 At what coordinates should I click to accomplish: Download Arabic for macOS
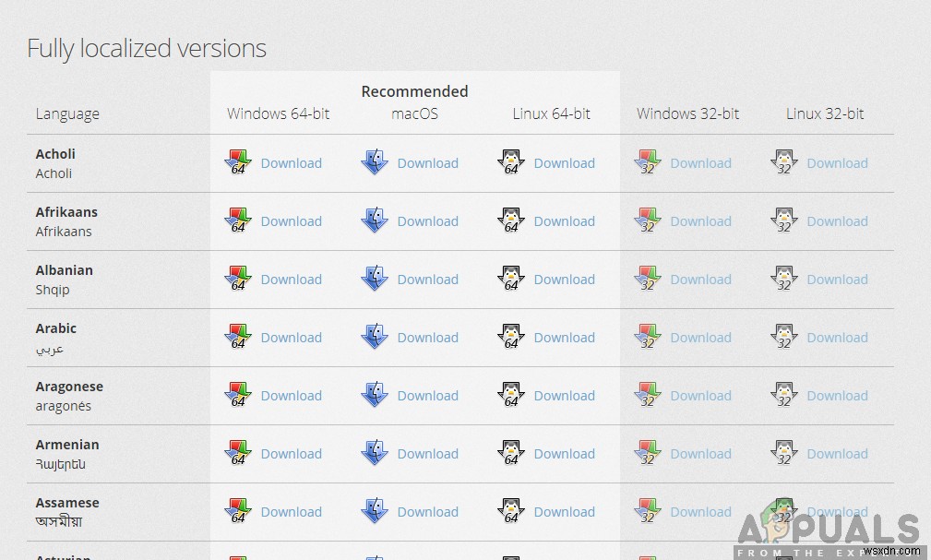(x=427, y=337)
